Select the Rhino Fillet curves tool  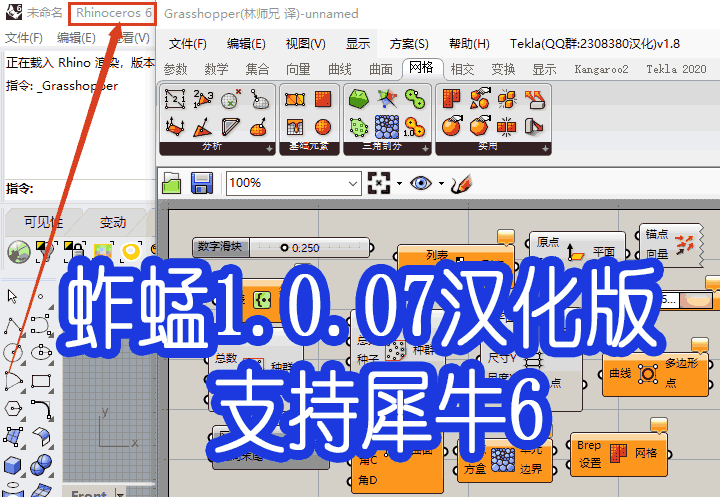(42, 410)
